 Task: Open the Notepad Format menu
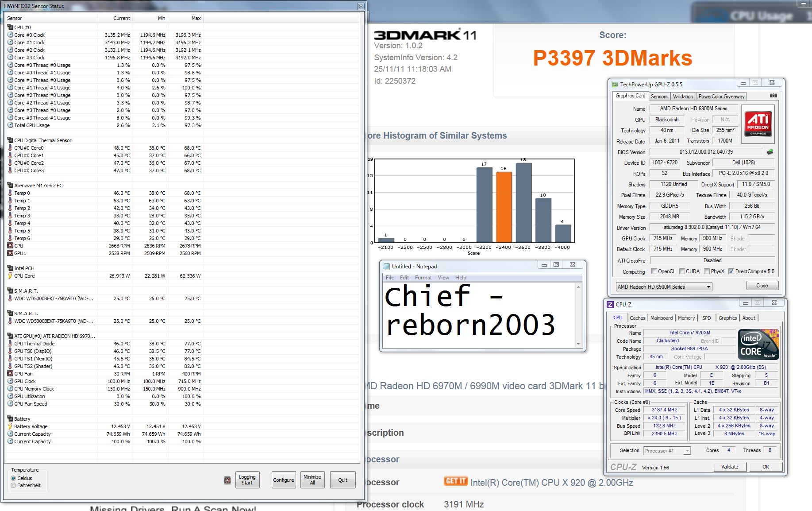click(423, 278)
